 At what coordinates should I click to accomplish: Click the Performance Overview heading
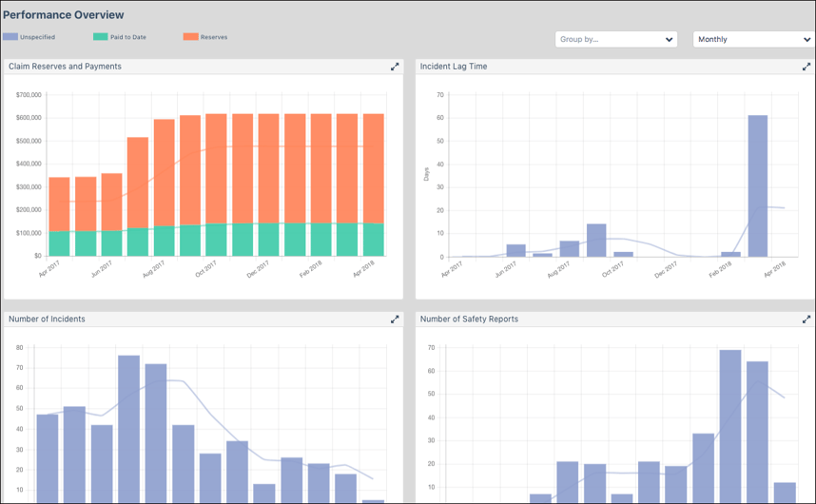(x=64, y=14)
